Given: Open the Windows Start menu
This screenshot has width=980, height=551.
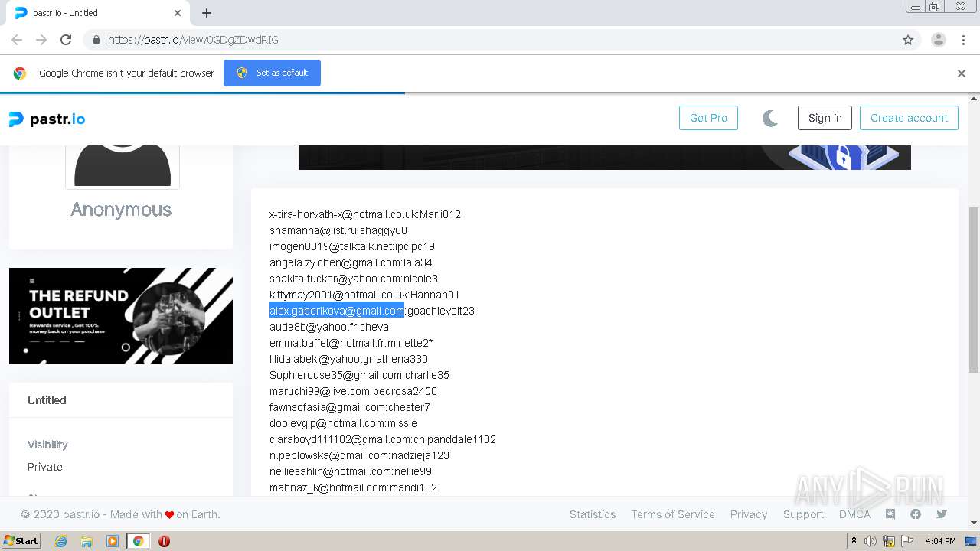Looking at the screenshot, I should [21, 541].
